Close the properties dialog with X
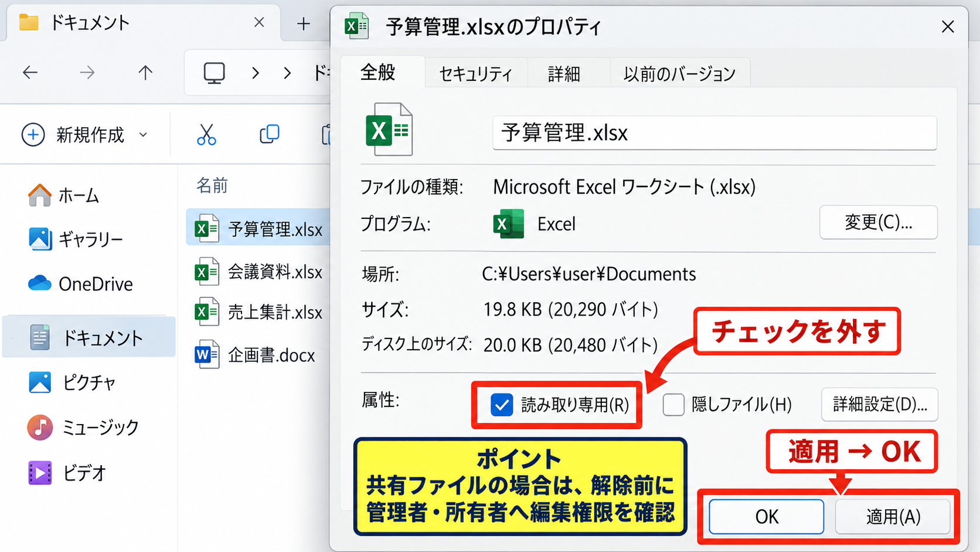This screenshot has height=552, width=980. [x=948, y=26]
